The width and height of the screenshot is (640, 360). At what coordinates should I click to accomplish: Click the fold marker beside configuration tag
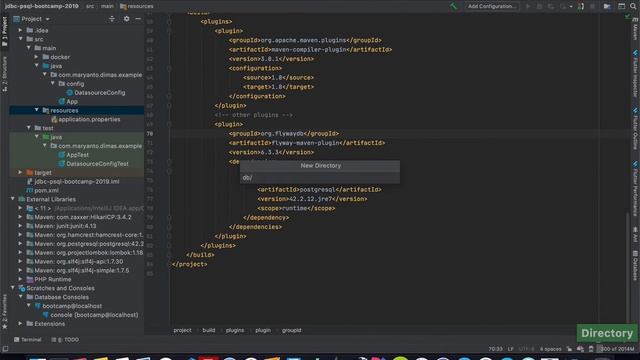(169, 68)
